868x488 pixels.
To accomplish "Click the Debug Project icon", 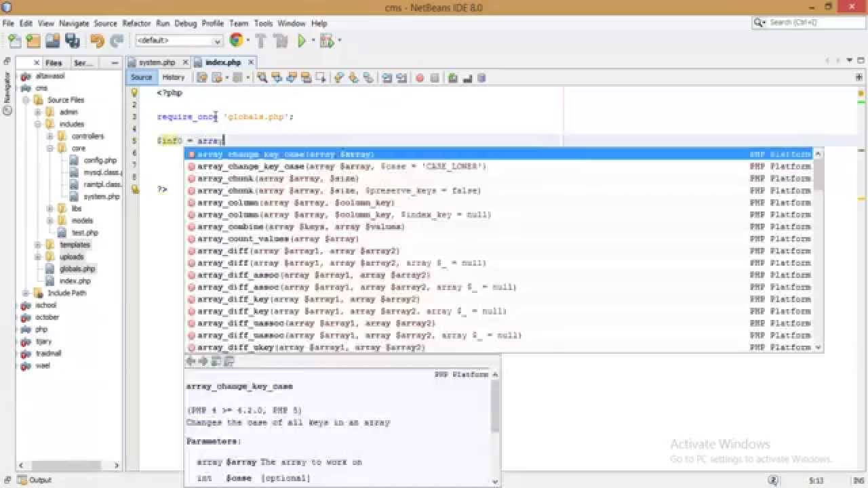I will click(x=326, y=41).
